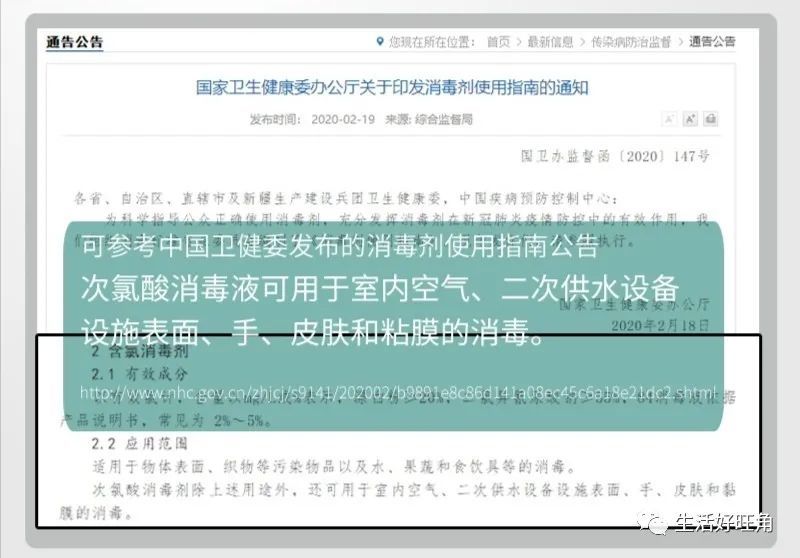Open the nhc.gov.cn URL in the overlay
The height and width of the screenshot is (558, 800).
398,393
